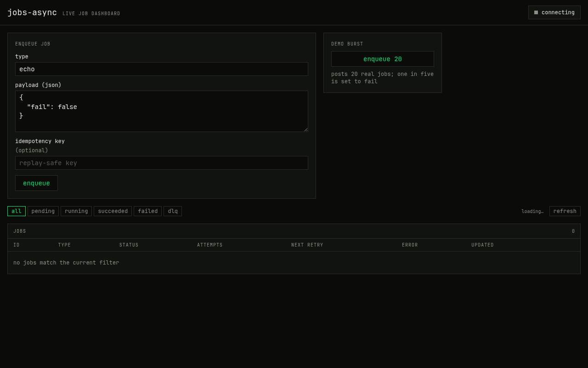Select the all filter tab
The image size is (588, 368).
click(x=17, y=211)
